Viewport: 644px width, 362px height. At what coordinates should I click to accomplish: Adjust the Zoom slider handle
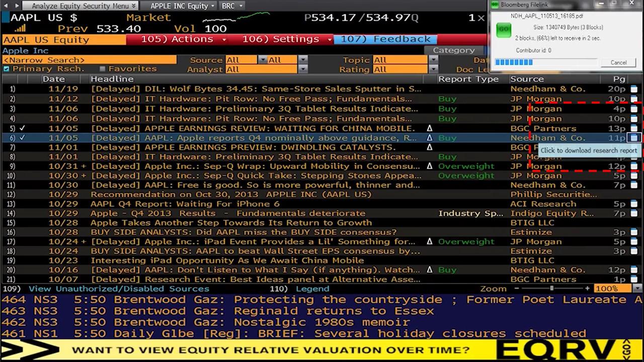coord(552,289)
